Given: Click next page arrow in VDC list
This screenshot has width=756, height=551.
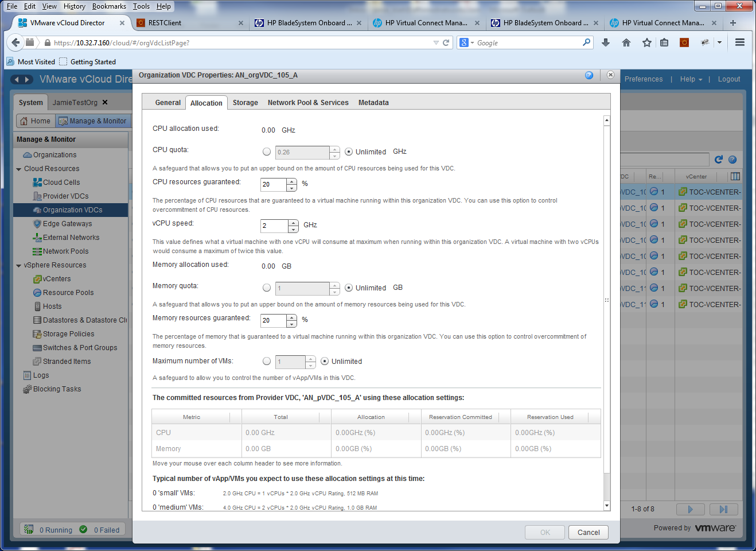Looking at the screenshot, I should [690, 509].
